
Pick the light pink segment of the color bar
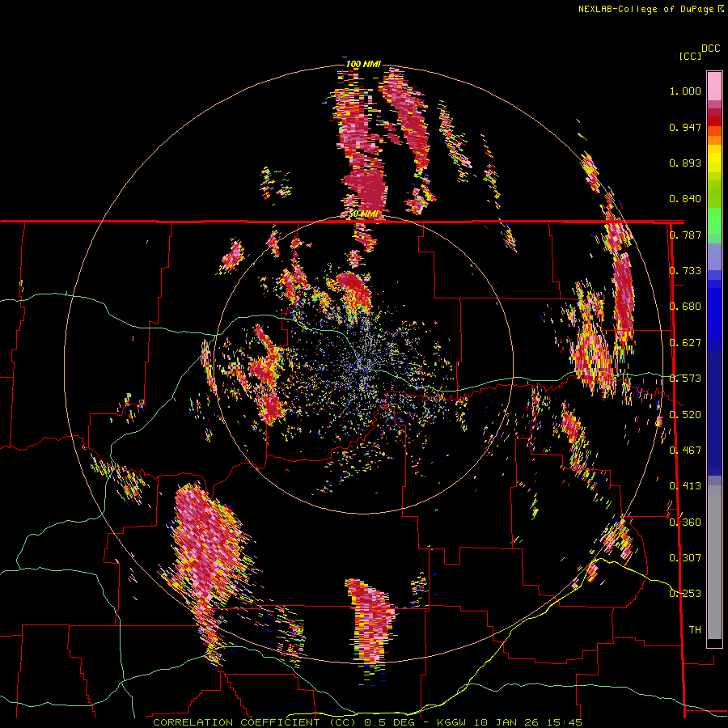tap(714, 86)
